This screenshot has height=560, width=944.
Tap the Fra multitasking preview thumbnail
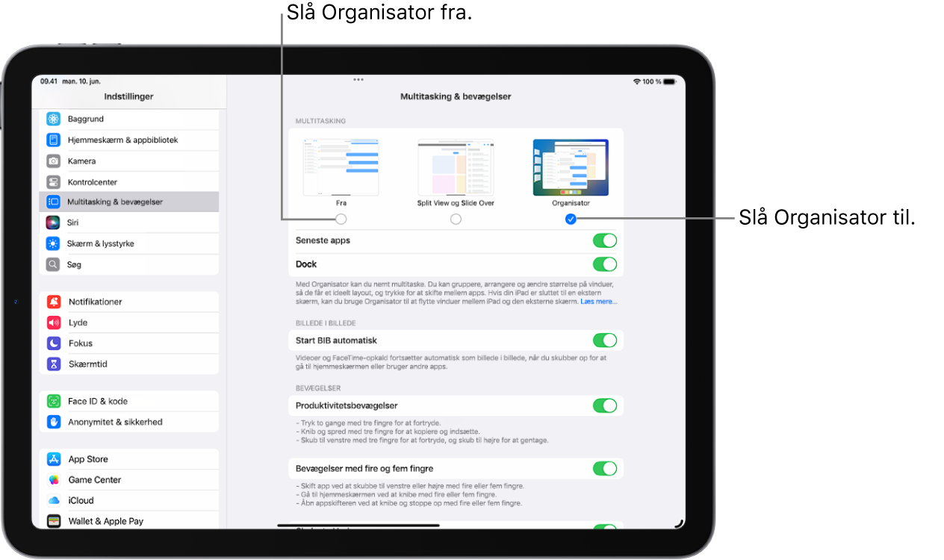pyautogui.click(x=341, y=167)
